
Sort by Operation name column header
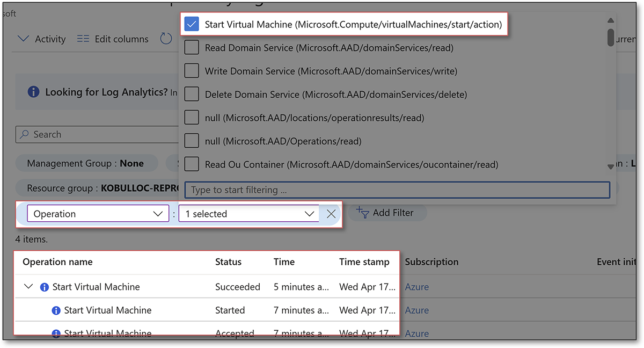click(x=57, y=262)
